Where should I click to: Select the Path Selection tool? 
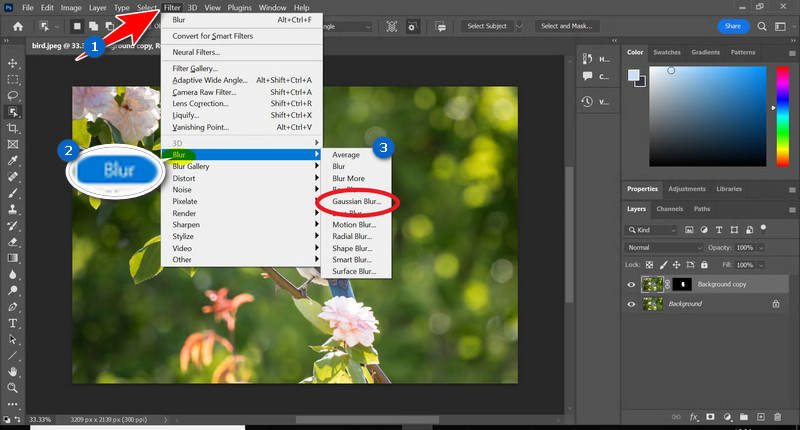point(13,339)
